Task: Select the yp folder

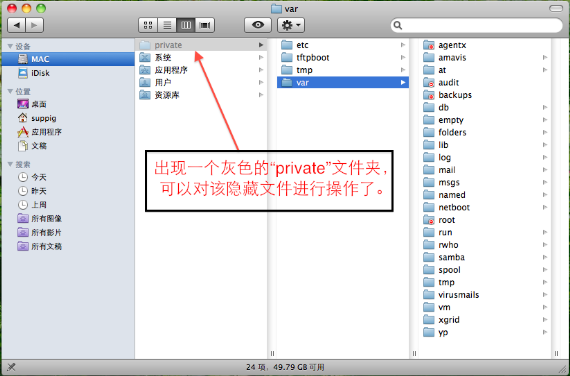Action: point(485,332)
